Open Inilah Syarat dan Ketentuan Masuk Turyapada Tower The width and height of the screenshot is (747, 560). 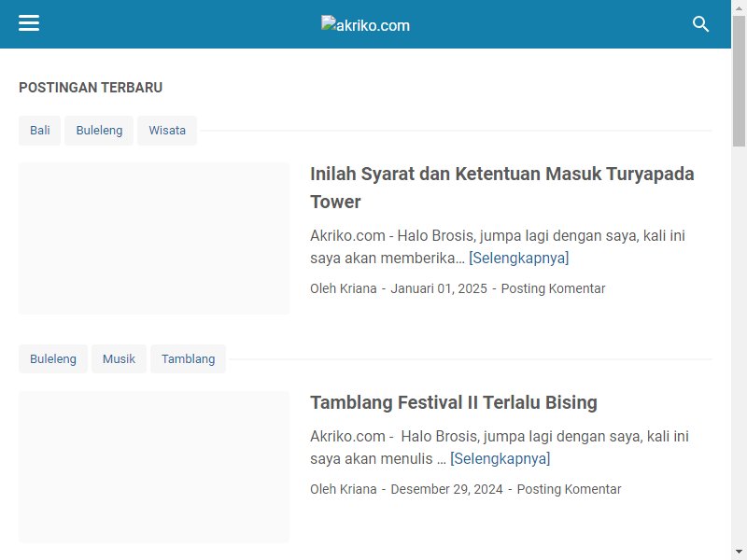point(501,188)
